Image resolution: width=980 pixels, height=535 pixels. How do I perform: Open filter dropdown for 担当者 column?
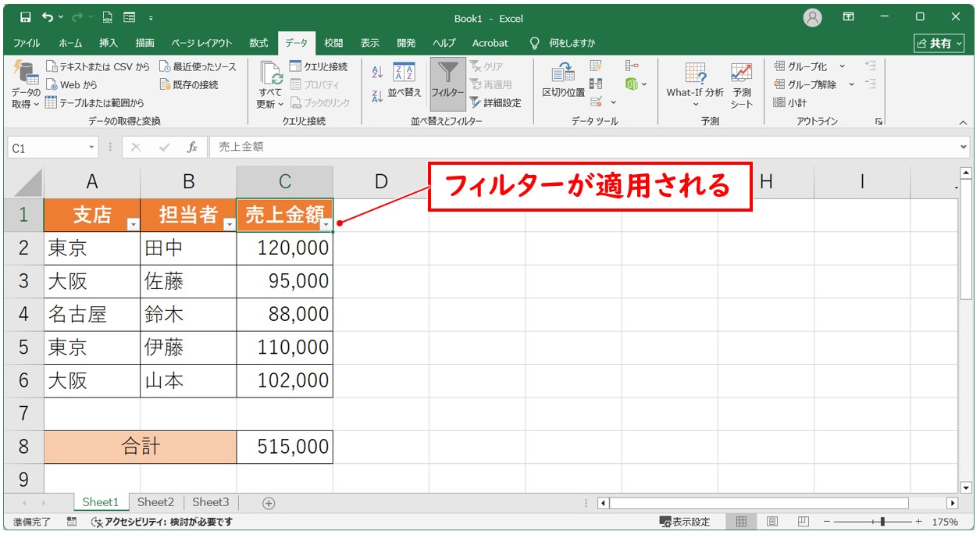tap(229, 224)
